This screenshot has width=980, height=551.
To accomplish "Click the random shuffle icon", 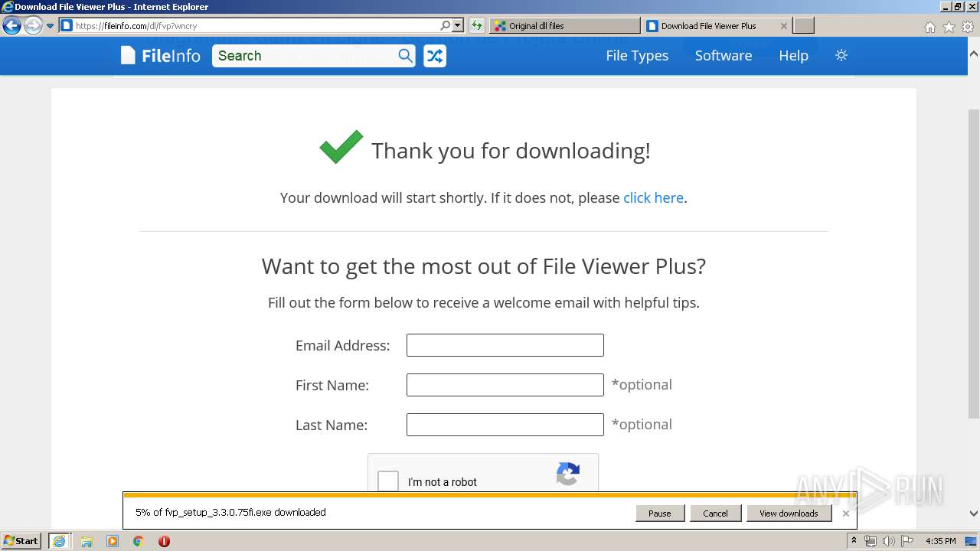I will click(435, 56).
